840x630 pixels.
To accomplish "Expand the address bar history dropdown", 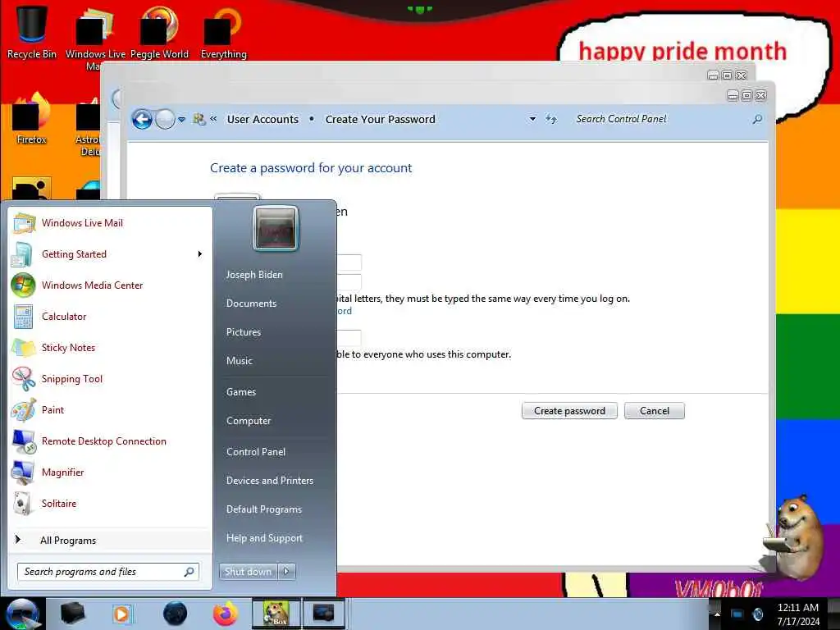I will 532,119.
